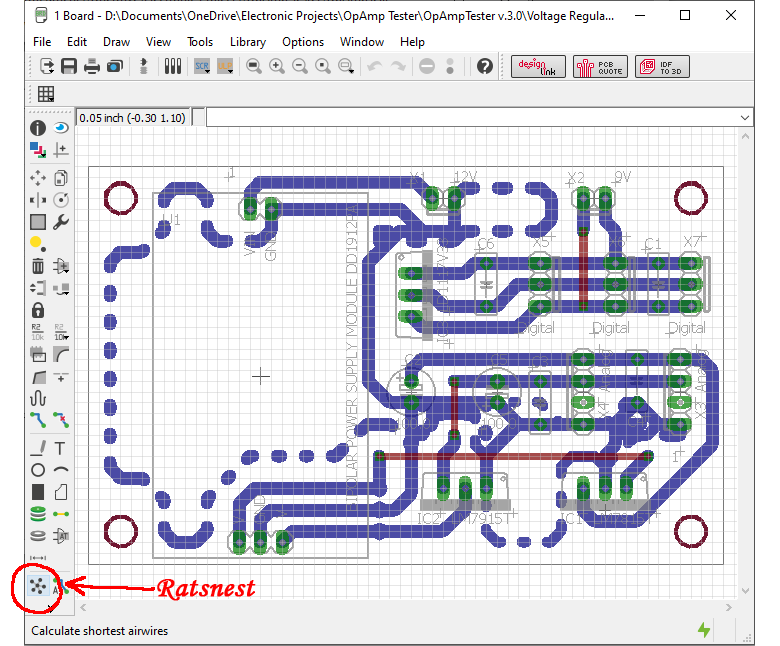The width and height of the screenshot is (780, 646).
Task: Open the layer Display settings icon
Action: (38, 150)
